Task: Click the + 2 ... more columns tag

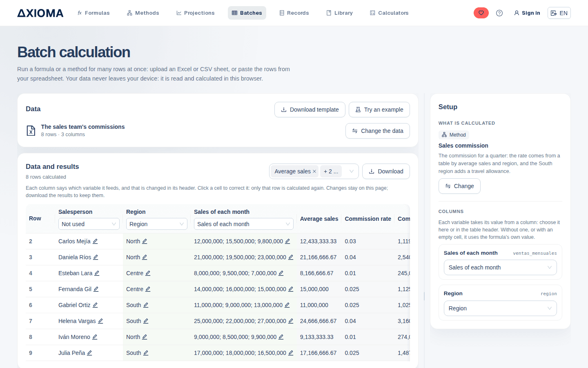Action: (x=331, y=171)
